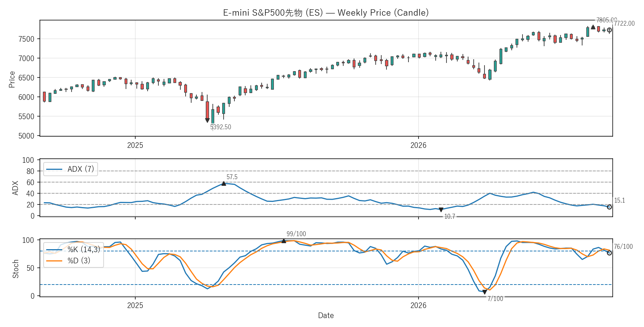Click the 80 tick on ADX axis
The height and width of the screenshot is (327, 644).
coord(30,171)
